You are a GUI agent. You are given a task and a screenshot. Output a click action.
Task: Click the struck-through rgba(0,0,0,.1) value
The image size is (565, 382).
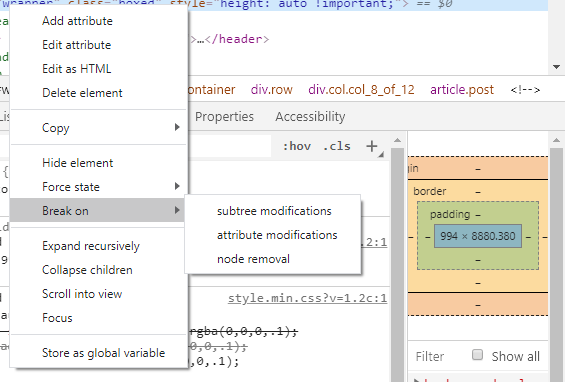click(x=243, y=331)
